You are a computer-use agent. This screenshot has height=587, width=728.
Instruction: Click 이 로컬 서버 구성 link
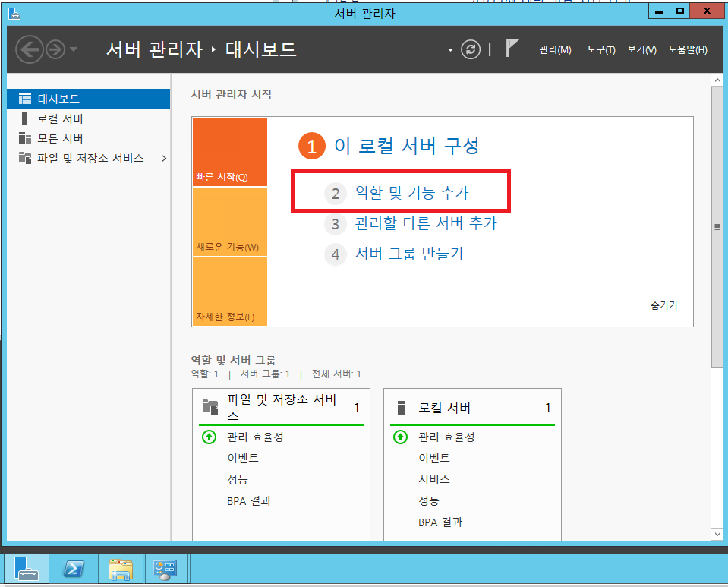[406, 146]
